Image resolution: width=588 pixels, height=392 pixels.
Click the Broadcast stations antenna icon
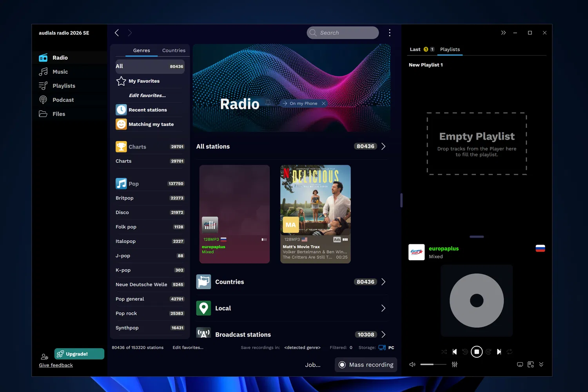click(203, 333)
